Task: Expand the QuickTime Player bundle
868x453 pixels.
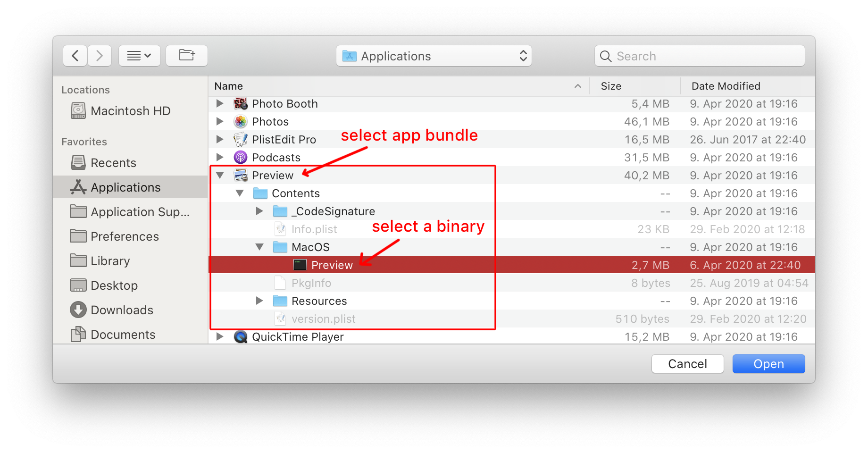Action: coord(220,336)
